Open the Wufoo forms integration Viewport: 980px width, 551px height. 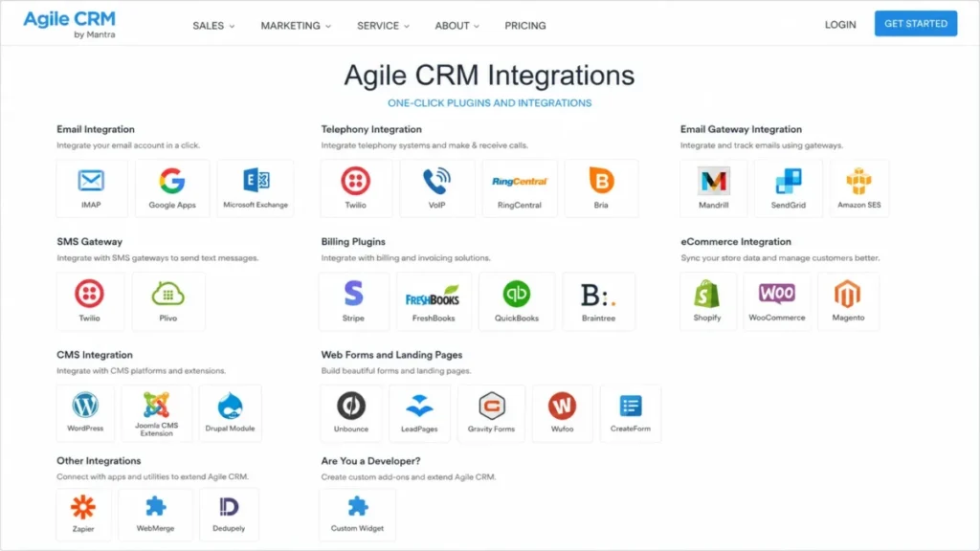point(563,413)
